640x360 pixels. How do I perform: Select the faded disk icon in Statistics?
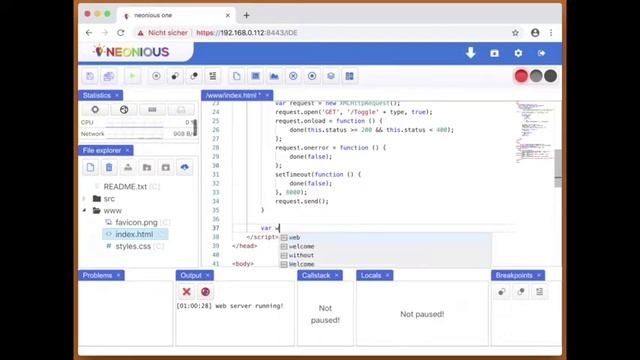coord(181,109)
